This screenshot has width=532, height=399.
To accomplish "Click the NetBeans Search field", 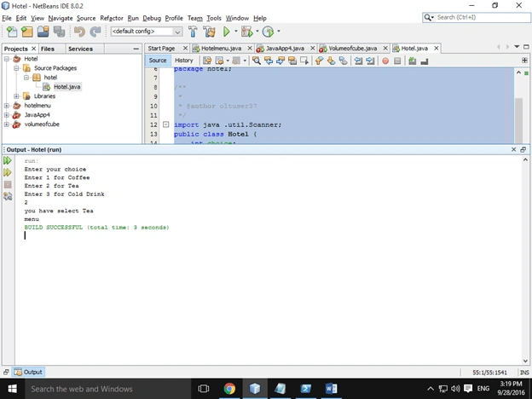I will pos(477,17).
